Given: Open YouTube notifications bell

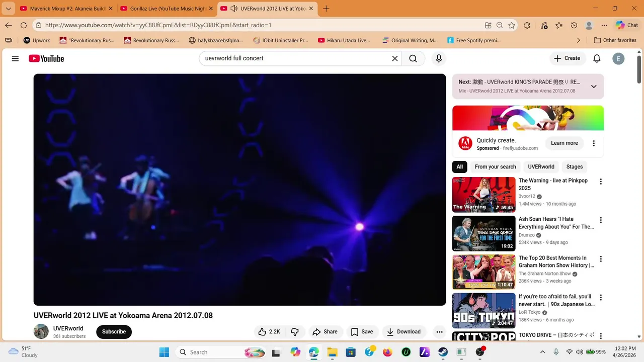Looking at the screenshot, I should pyautogui.click(x=597, y=58).
